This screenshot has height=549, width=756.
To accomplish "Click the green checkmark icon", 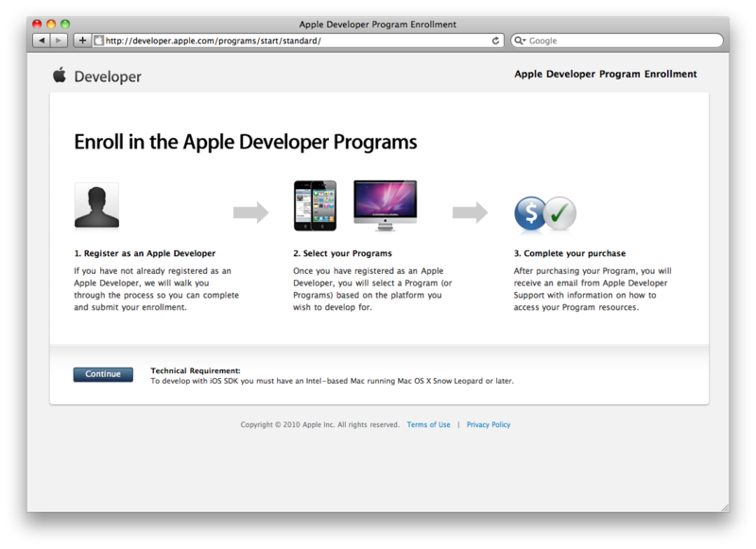I will click(x=559, y=213).
